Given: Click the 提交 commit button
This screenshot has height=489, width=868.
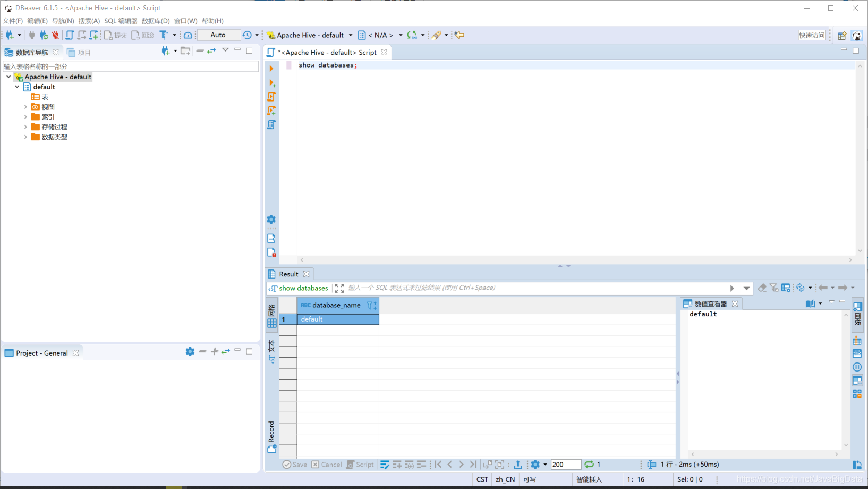Looking at the screenshot, I should pyautogui.click(x=115, y=35).
